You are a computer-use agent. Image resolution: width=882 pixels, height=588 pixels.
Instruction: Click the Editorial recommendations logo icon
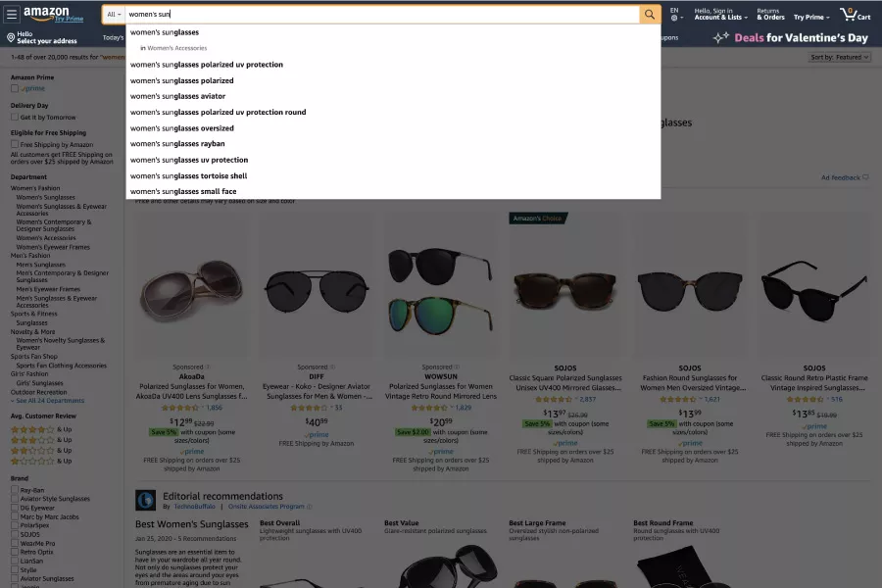[x=146, y=500]
